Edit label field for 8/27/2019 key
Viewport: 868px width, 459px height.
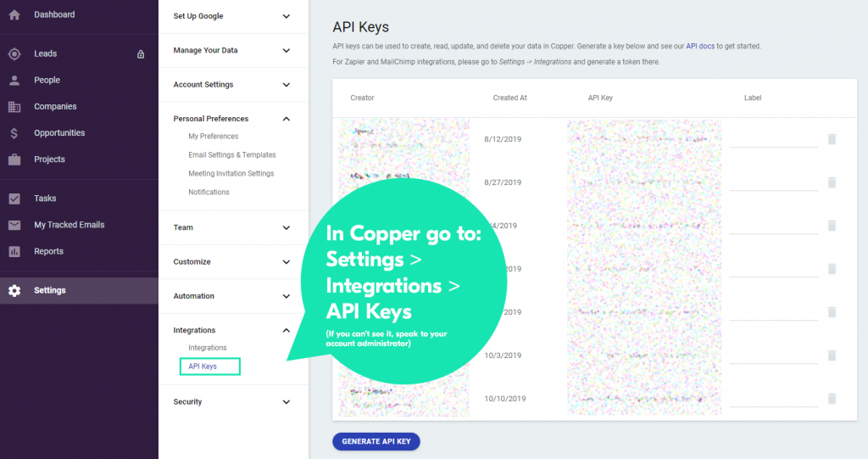pyautogui.click(x=773, y=182)
